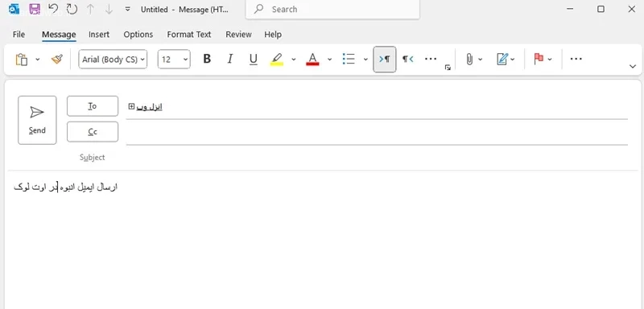The width and height of the screenshot is (644, 309).
Task: Click into the Subject field
Action: [x=376, y=157]
